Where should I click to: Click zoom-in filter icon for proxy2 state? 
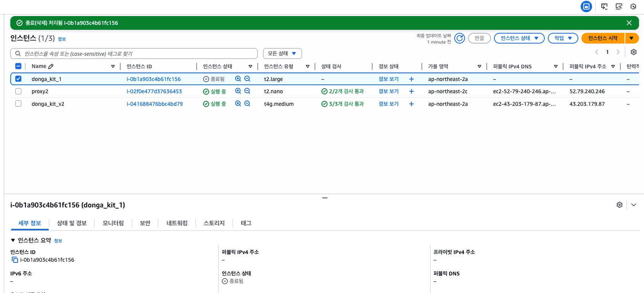click(x=238, y=91)
